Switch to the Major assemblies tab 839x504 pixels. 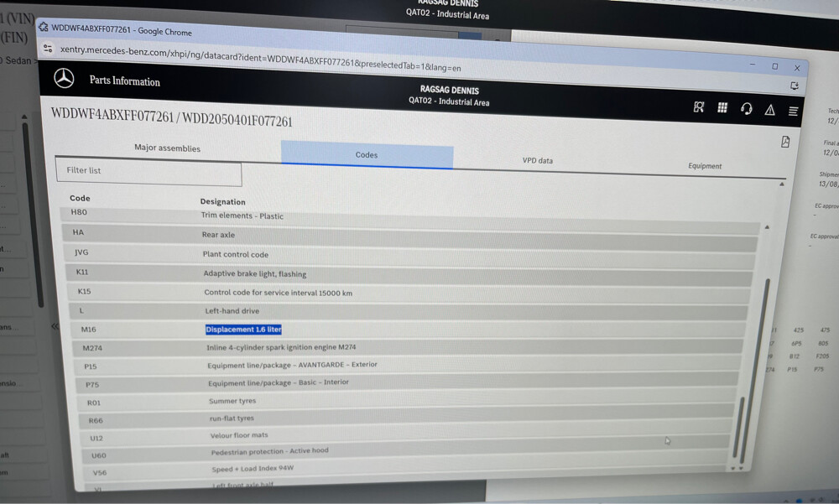pyautogui.click(x=167, y=148)
